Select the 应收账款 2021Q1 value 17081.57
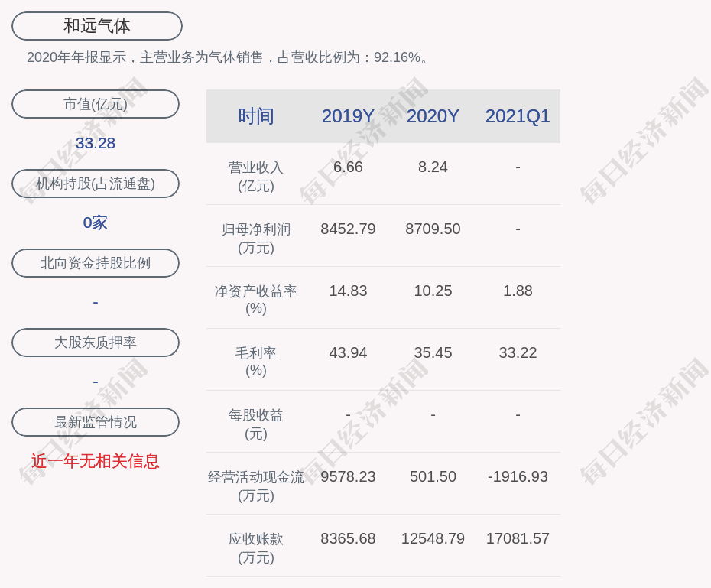This screenshot has height=588, width=711. (x=518, y=538)
